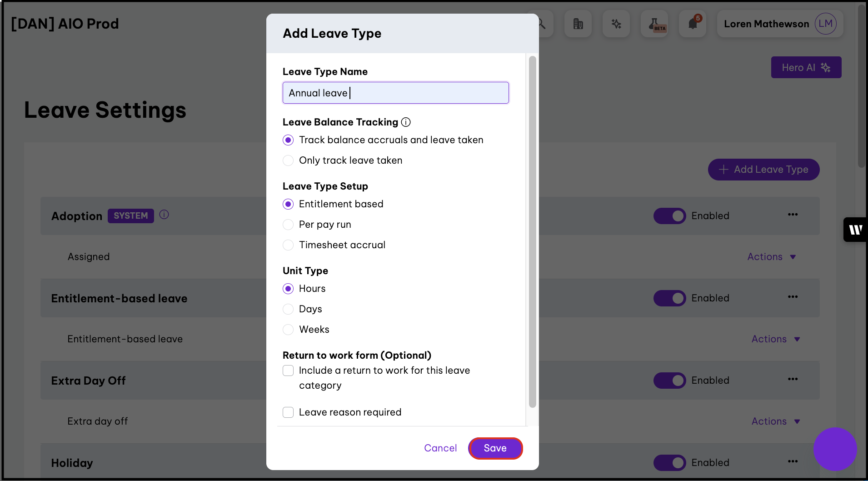Select the Only track leave taken option
868x481 pixels.
coord(288,160)
